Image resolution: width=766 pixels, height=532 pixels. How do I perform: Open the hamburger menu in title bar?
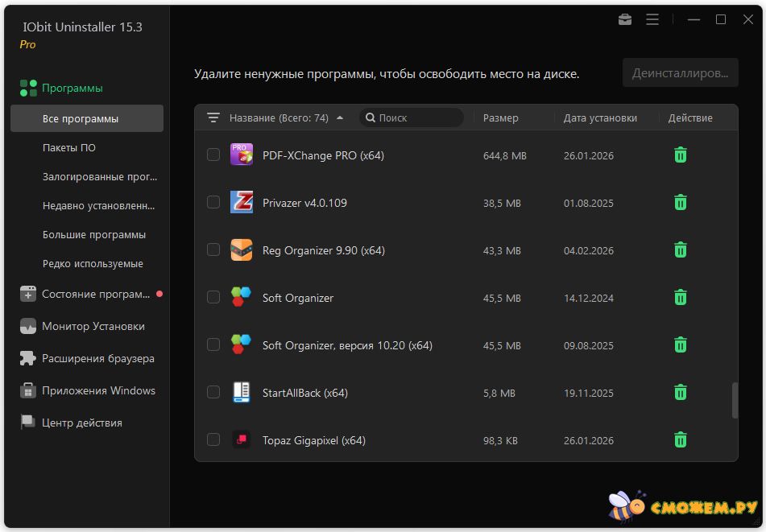(652, 19)
